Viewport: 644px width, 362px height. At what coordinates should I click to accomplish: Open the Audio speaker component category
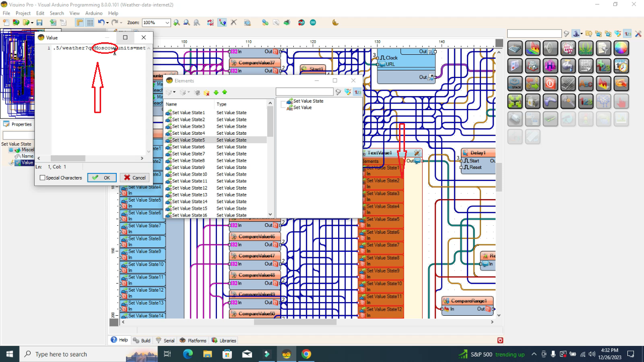click(x=550, y=48)
